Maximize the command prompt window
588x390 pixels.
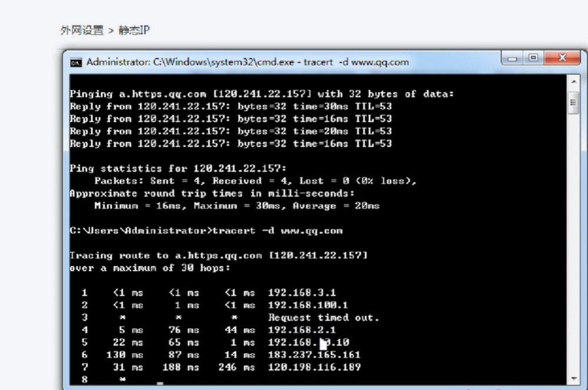coord(533,58)
